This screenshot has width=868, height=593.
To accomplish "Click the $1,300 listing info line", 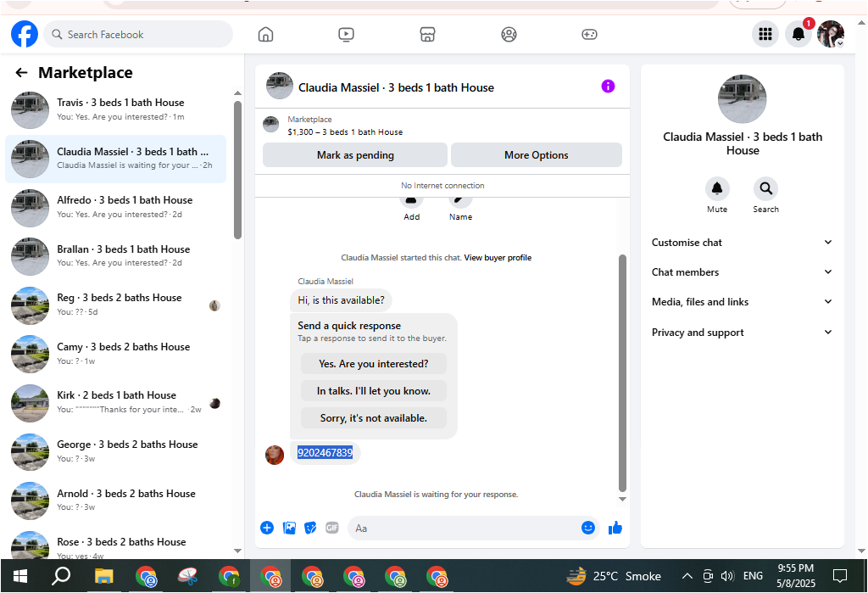I will pos(345,131).
